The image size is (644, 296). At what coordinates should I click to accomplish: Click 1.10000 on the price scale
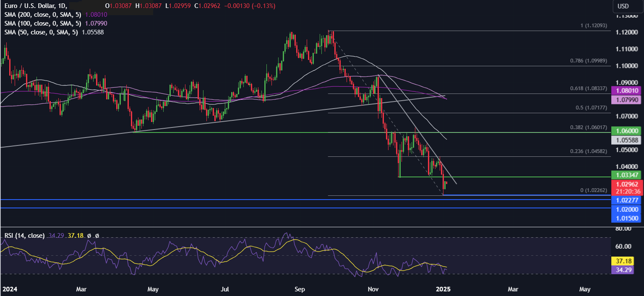(626, 66)
